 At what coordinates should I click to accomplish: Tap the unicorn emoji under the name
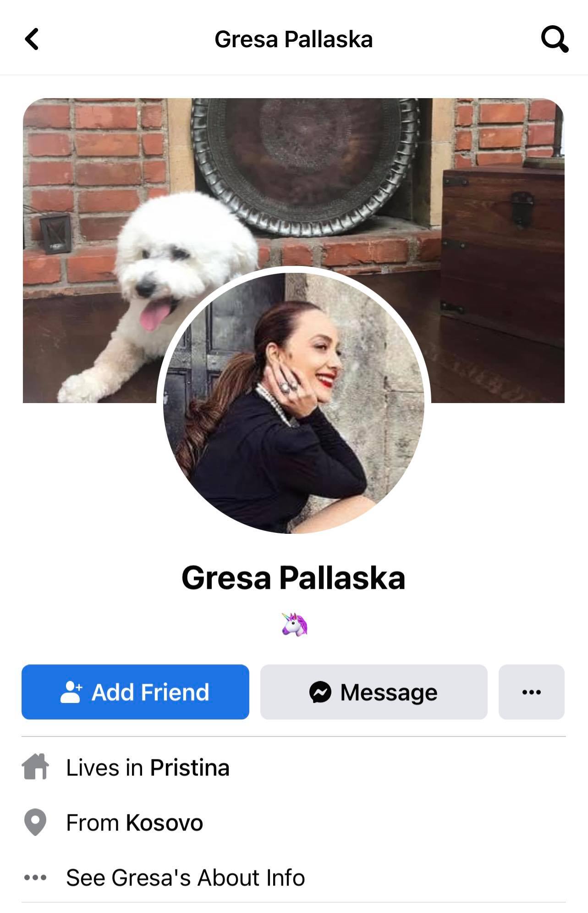[x=294, y=625]
